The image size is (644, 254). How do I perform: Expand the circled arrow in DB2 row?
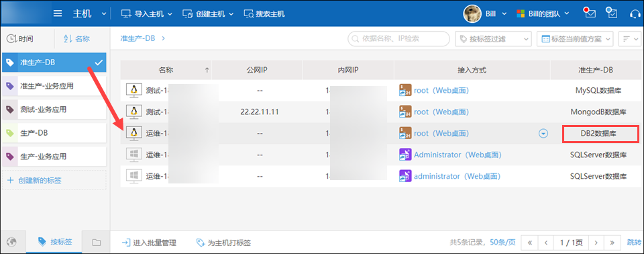543,133
